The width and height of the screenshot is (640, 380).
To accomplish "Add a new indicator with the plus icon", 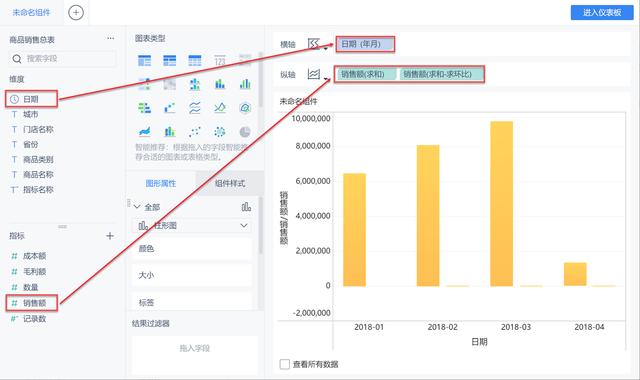I will [110, 236].
